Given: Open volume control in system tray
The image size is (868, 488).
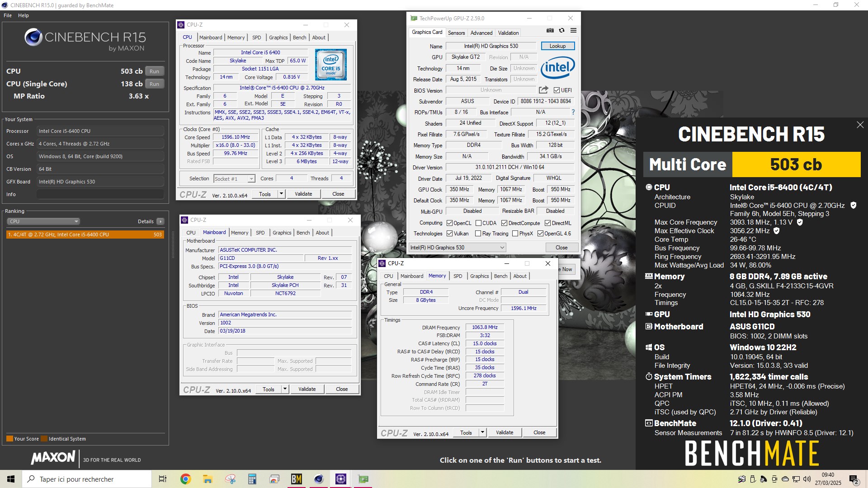Looking at the screenshot, I should 807,479.
